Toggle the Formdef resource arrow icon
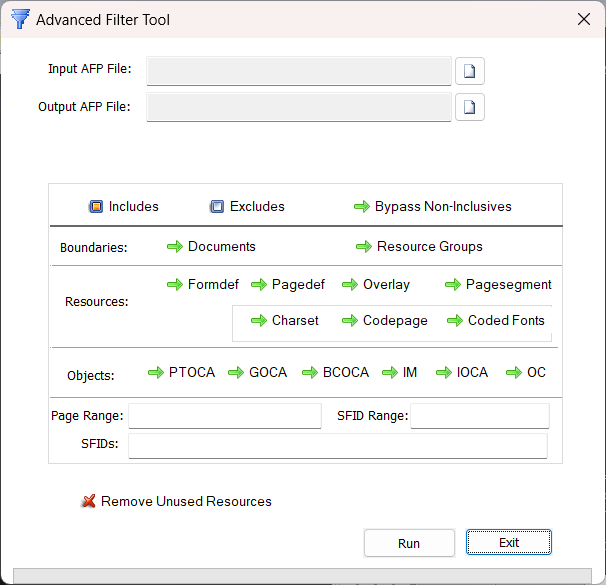 pyautogui.click(x=175, y=285)
